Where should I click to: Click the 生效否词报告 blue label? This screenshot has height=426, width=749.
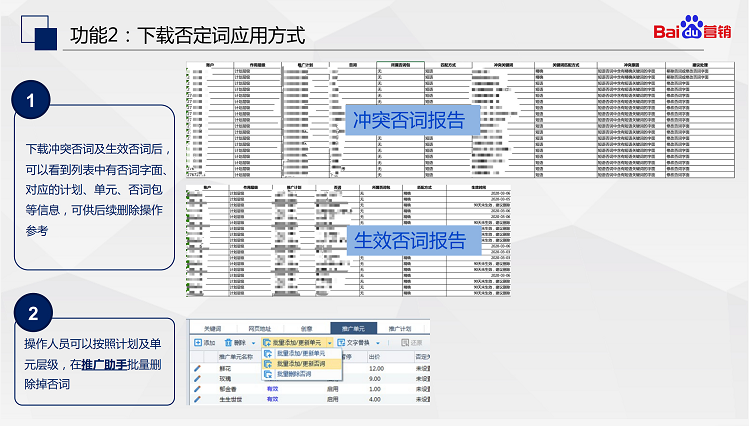click(409, 239)
